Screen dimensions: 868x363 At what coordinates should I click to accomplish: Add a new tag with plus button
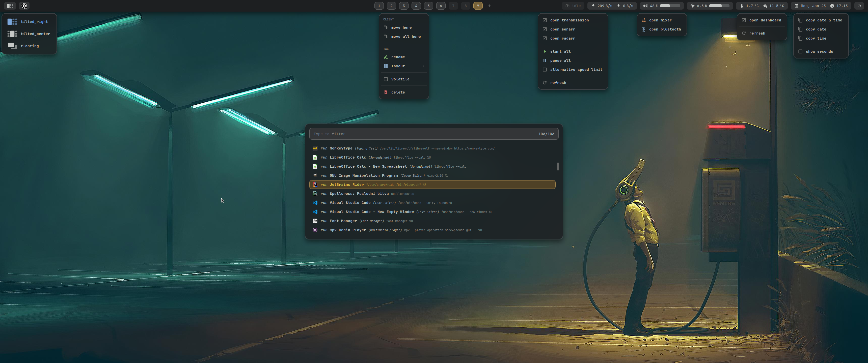tap(490, 6)
